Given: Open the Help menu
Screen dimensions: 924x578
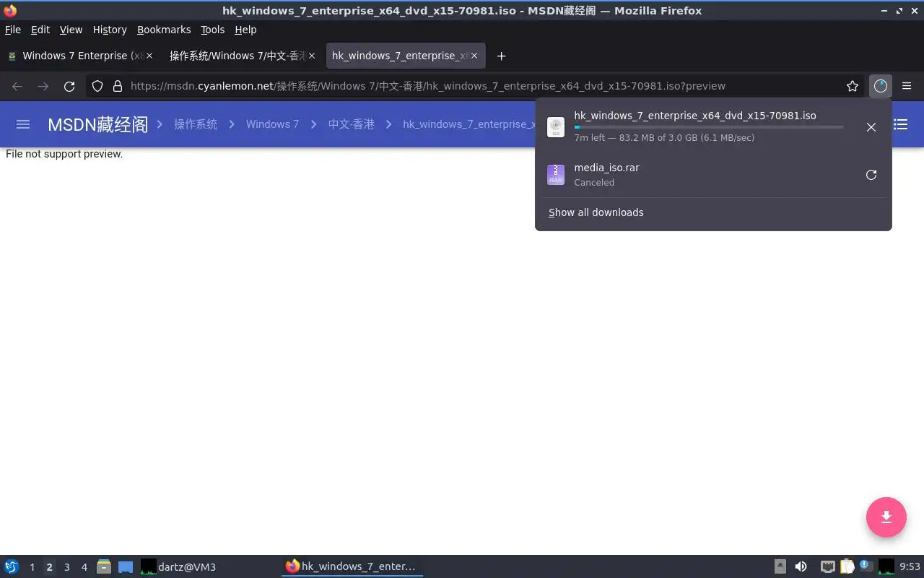Looking at the screenshot, I should 245,30.
